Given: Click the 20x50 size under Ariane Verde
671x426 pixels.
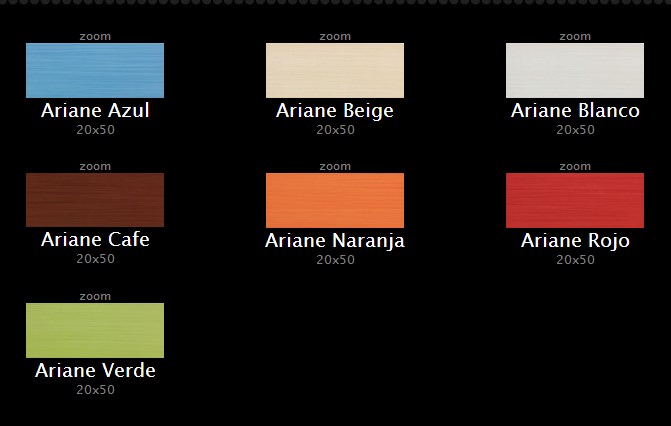Looking at the screenshot, I should [x=95, y=390].
